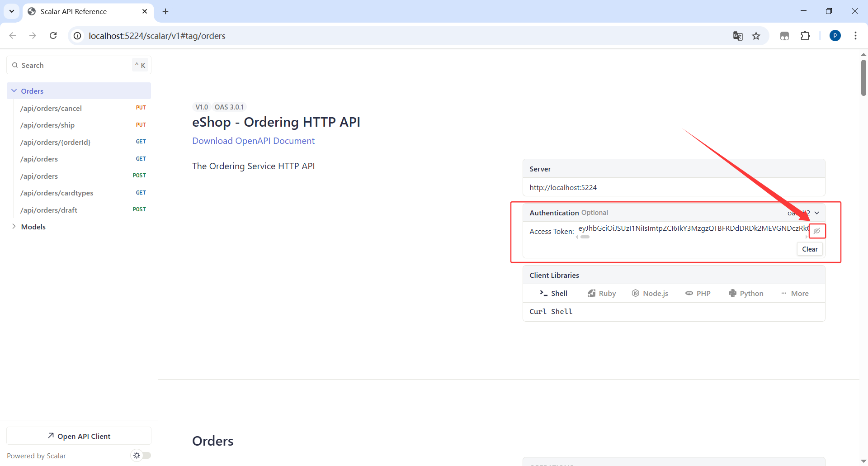
Task: Click the Powered by Scalar link
Action: [36, 456]
